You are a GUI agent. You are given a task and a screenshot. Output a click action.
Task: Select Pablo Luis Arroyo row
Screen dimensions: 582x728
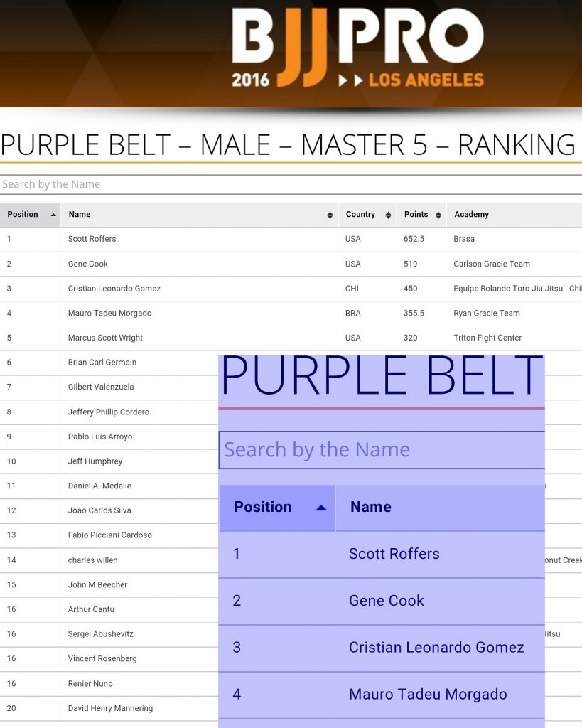click(x=109, y=437)
